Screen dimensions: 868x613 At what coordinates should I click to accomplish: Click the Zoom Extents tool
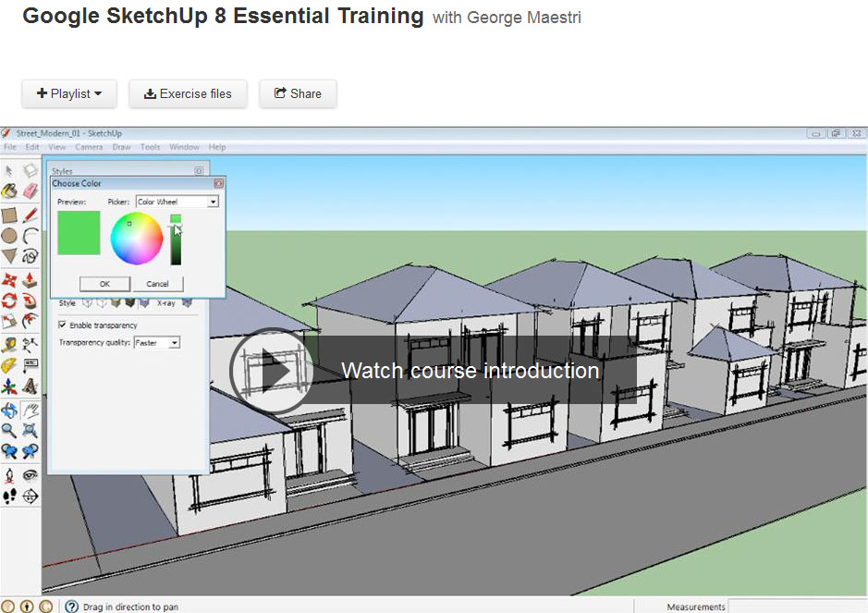(30, 430)
